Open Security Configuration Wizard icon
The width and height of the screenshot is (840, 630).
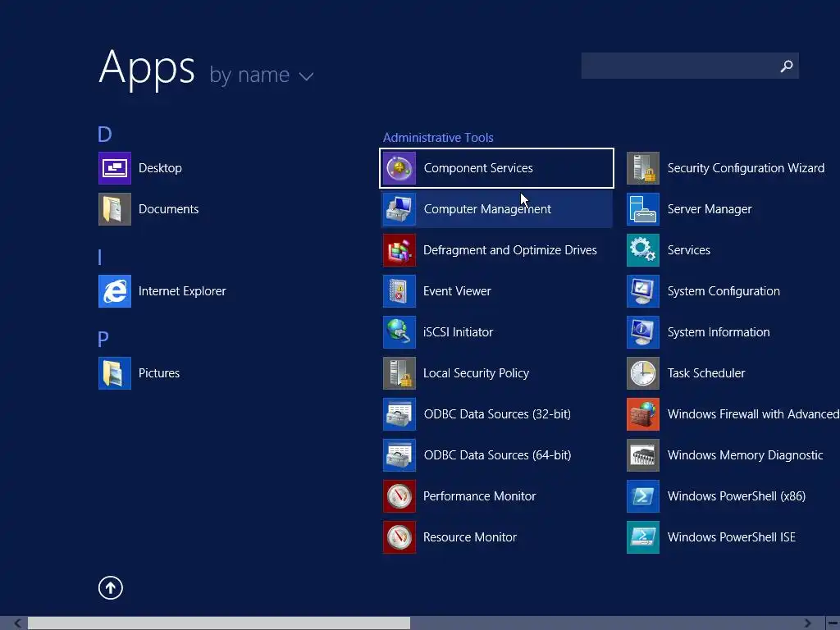coord(643,168)
